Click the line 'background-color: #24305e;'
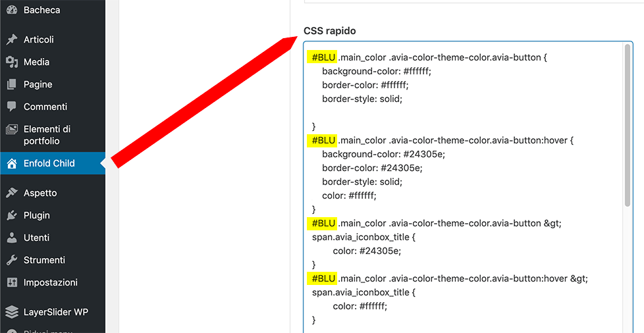The height and width of the screenshot is (333, 644). point(384,154)
